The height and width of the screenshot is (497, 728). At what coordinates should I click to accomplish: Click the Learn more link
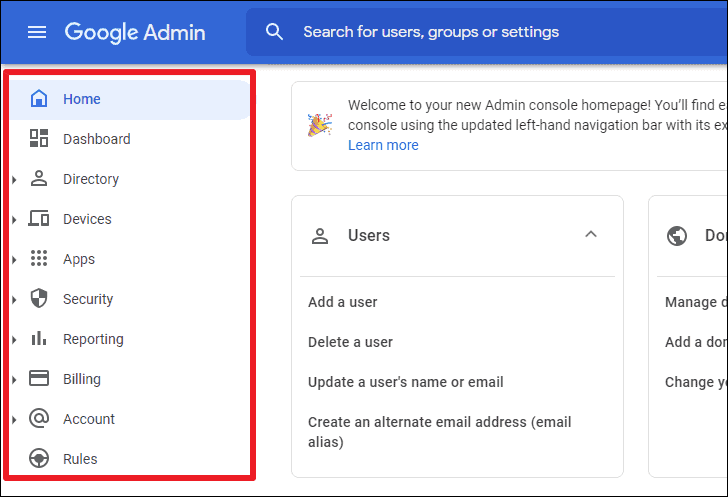pyautogui.click(x=383, y=145)
